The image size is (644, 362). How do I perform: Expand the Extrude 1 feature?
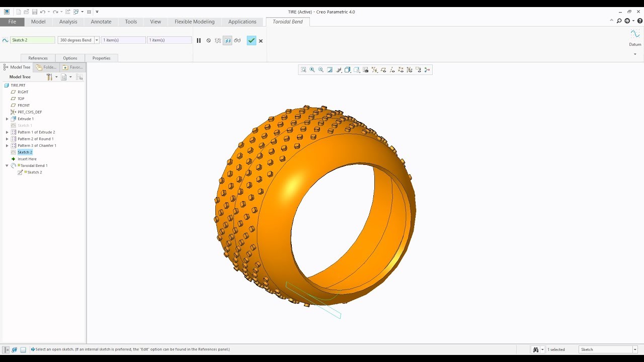pyautogui.click(x=7, y=119)
